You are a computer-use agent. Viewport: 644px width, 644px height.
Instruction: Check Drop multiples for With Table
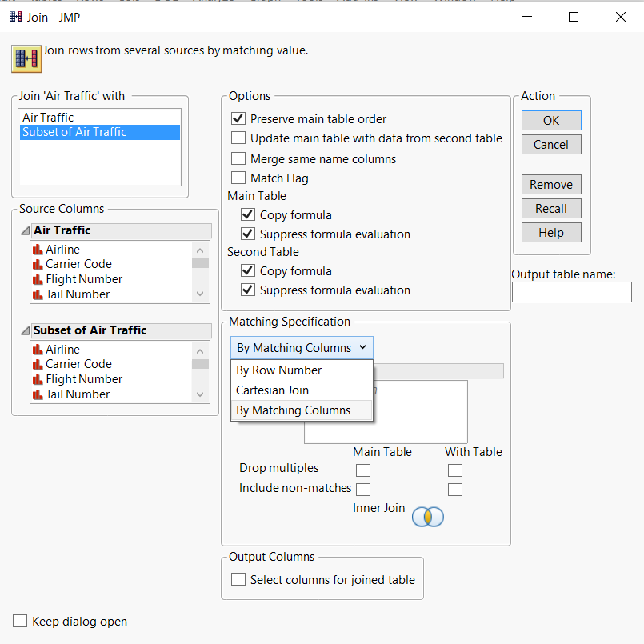pyautogui.click(x=455, y=470)
